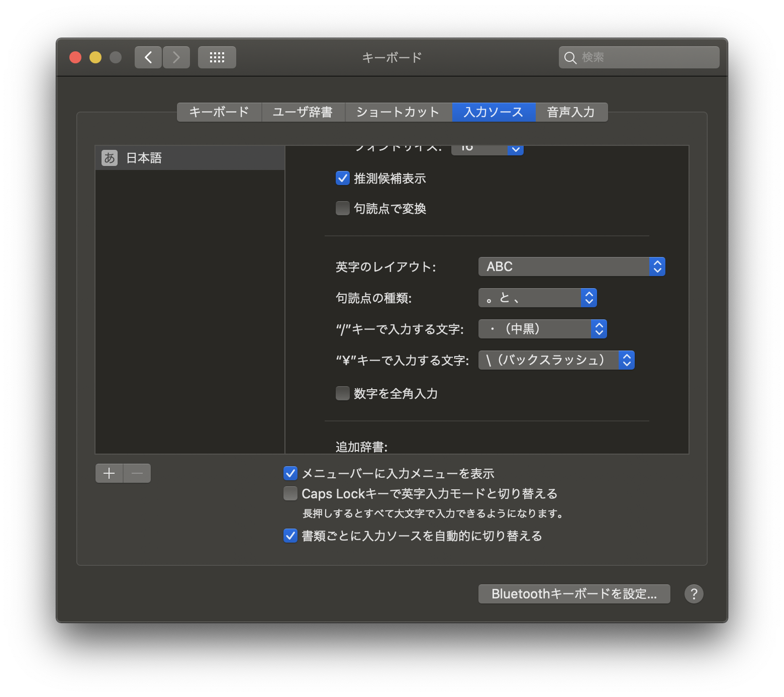This screenshot has width=784, height=697.
Task: Close the キーボード window
Action: click(75, 57)
